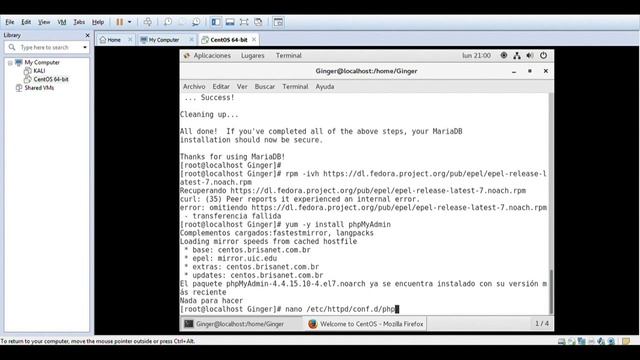Click the 1 / 4 workspace switcher
The height and width of the screenshot is (360, 640).
pyautogui.click(x=542, y=324)
